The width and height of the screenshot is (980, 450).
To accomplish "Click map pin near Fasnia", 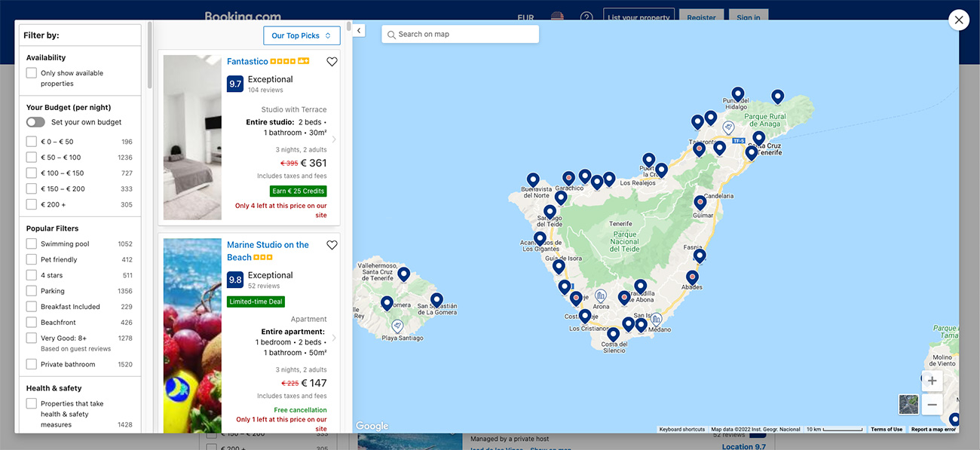I will (x=700, y=256).
